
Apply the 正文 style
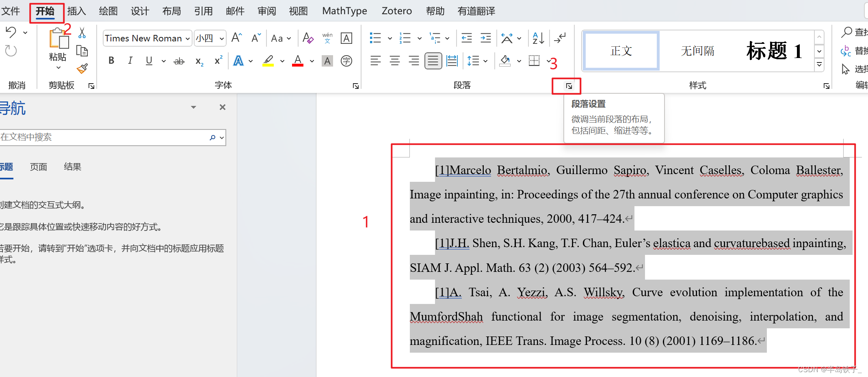pos(621,51)
